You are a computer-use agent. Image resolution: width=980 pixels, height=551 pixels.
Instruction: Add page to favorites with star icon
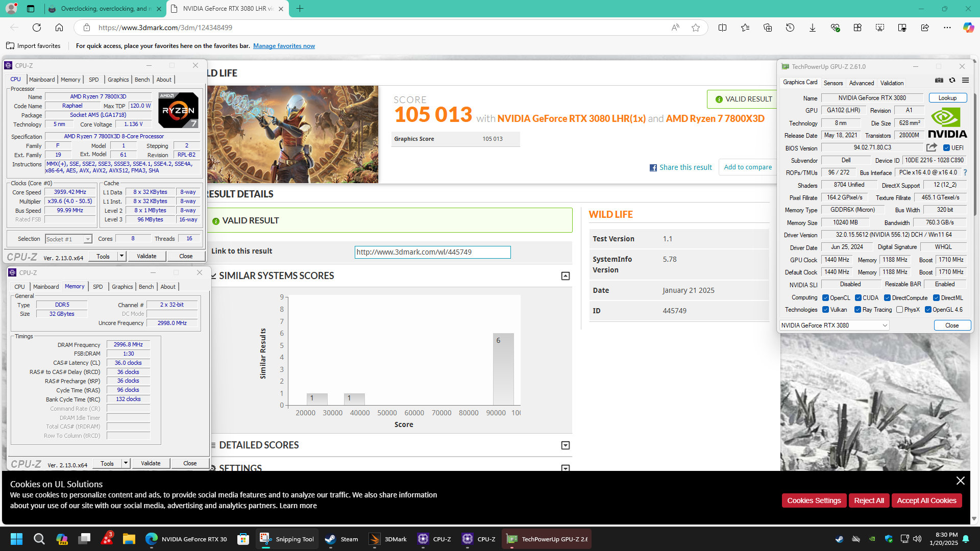point(696,28)
